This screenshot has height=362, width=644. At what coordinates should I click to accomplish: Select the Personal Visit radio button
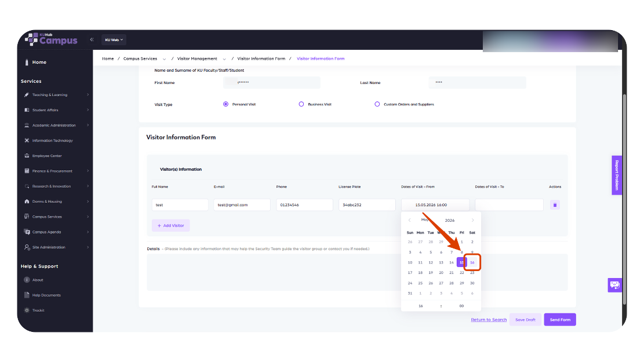(x=225, y=104)
